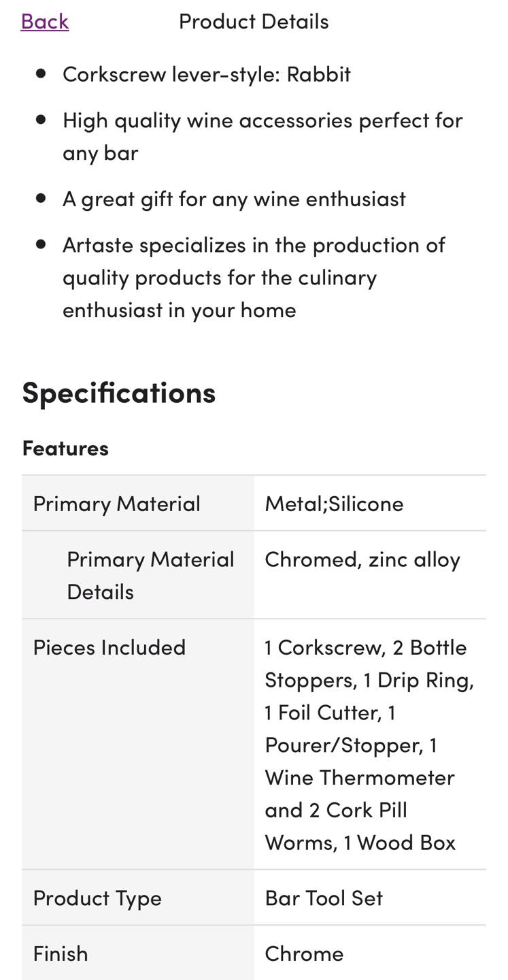Screen dimensions: 508x980
Task: Tap the Finish row label
Action: [61, 953]
